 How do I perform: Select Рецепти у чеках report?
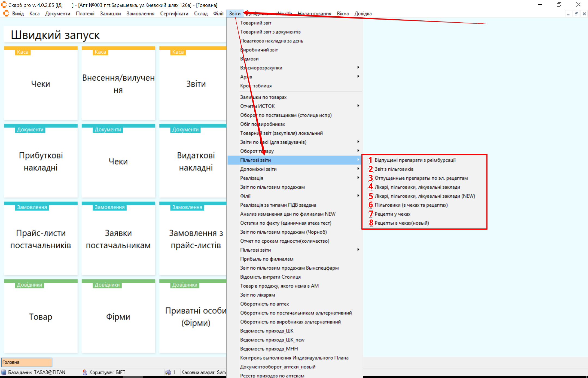(x=392, y=214)
